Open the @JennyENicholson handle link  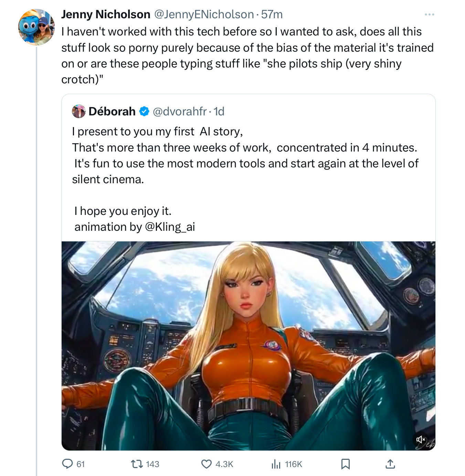click(204, 14)
